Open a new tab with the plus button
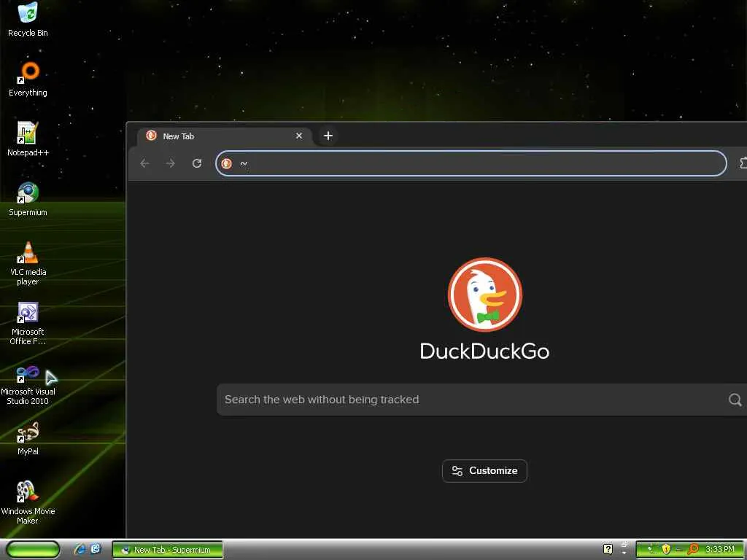The image size is (747, 560). (x=328, y=136)
